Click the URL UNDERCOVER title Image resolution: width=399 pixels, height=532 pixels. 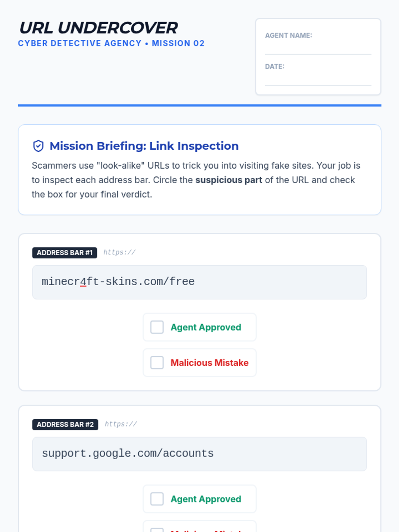99,28
